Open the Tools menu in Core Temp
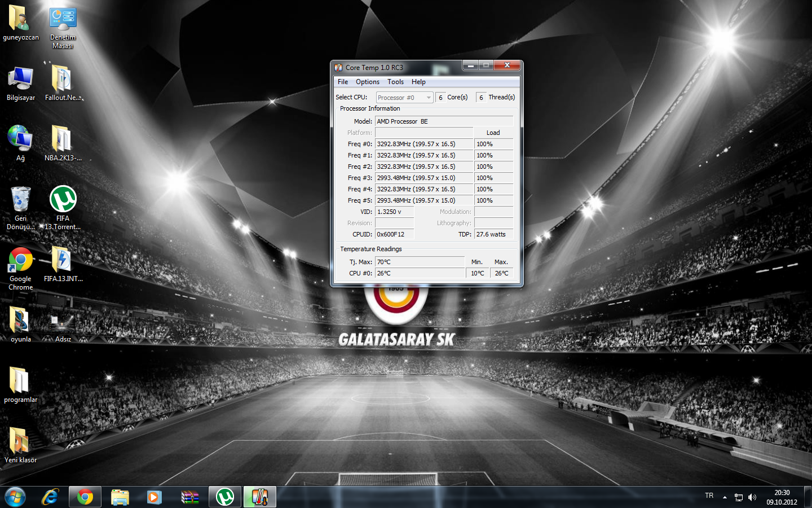Viewport: 812px width, 508px height. point(395,82)
